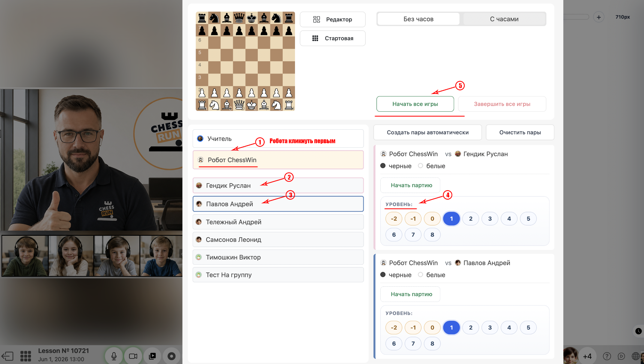Click the clock icon on right edge
This screenshot has height=364, width=644.
639,331
